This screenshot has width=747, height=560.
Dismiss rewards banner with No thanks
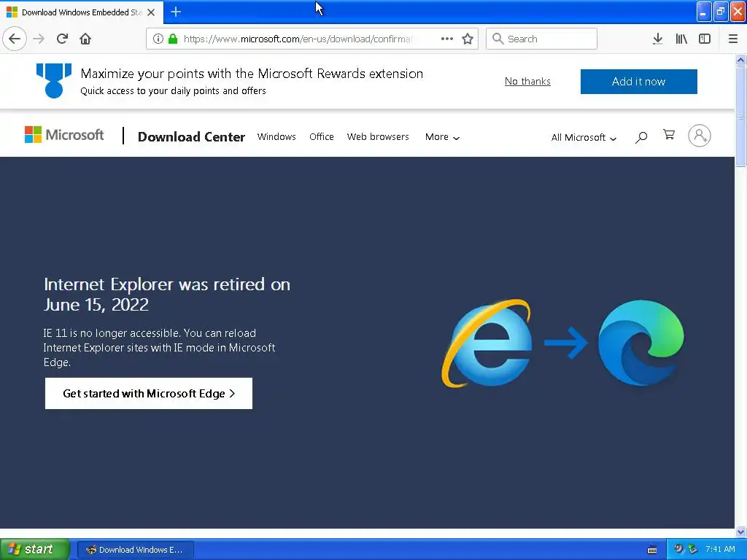(527, 82)
